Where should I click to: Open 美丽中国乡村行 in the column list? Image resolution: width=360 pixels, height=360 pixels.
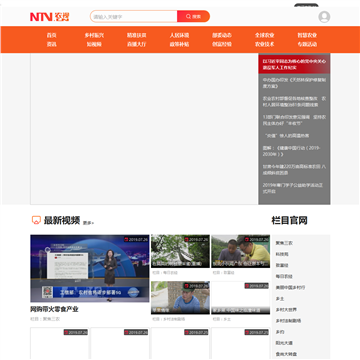pos(290,287)
